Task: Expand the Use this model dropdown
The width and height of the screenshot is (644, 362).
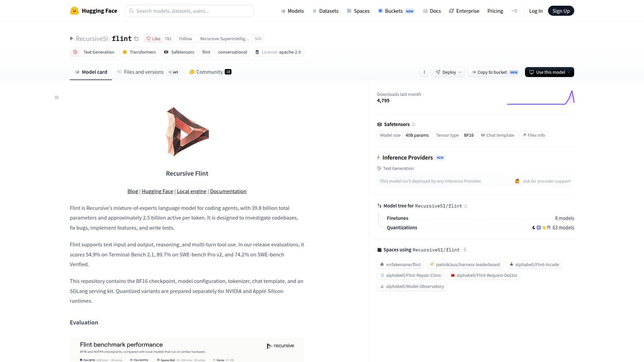Action: (549, 72)
